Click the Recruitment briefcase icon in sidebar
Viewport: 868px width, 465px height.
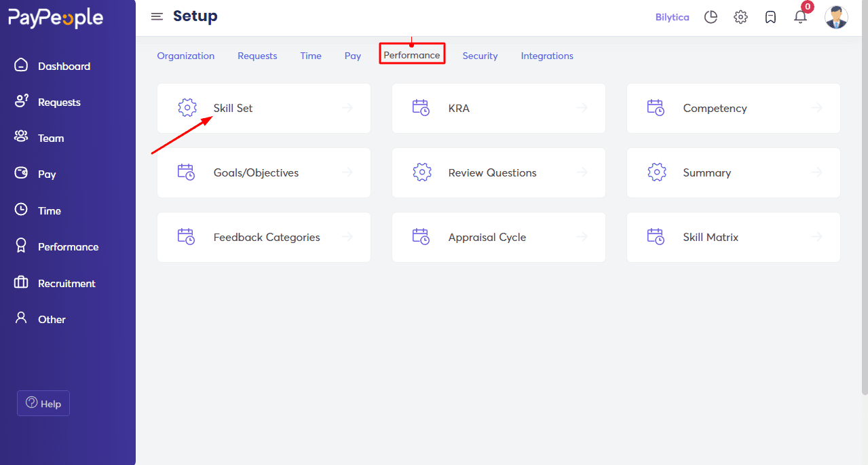pyautogui.click(x=21, y=282)
